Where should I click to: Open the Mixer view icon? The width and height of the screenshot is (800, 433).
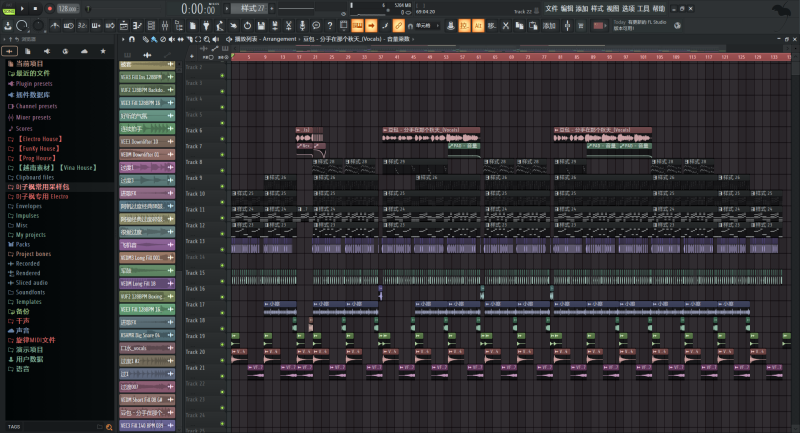pyautogui.click(x=165, y=25)
